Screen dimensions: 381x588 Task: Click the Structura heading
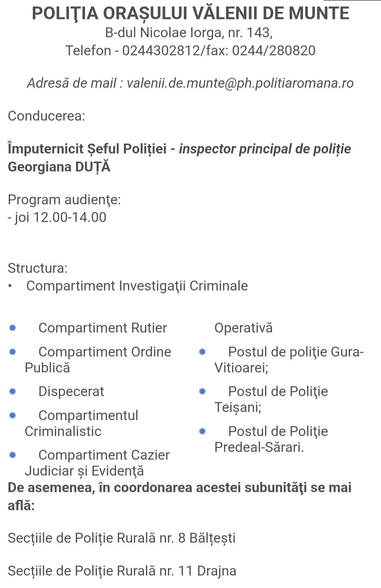[x=37, y=268]
